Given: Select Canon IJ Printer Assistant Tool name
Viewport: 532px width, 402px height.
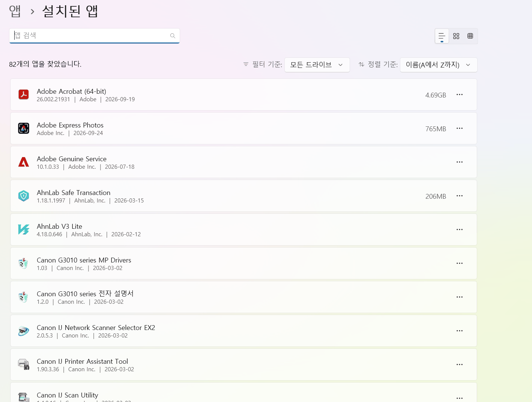Looking at the screenshot, I should (83, 361).
